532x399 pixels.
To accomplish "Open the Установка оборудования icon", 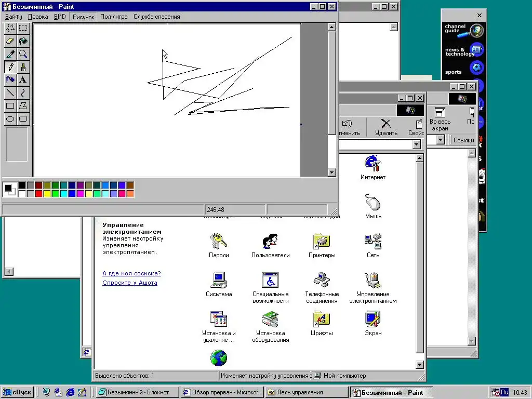I will point(270,327).
